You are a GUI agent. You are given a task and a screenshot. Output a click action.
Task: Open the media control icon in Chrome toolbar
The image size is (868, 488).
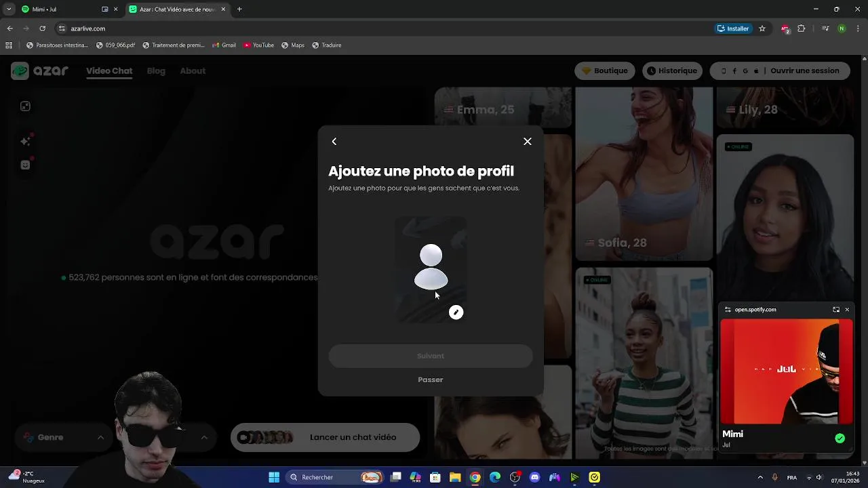825,28
